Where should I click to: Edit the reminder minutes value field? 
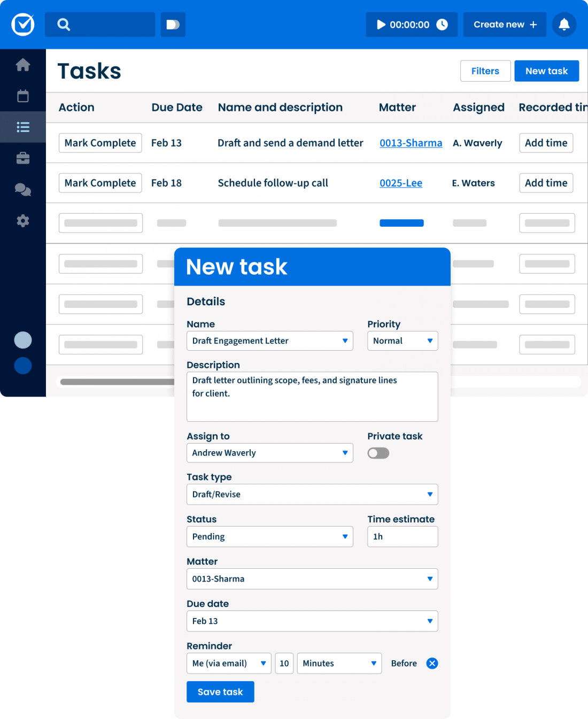click(x=284, y=663)
